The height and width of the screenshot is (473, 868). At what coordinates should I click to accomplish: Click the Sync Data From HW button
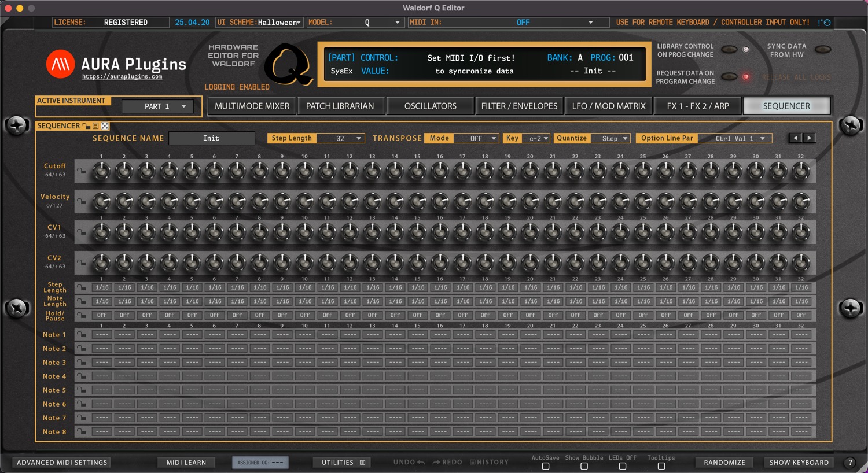(823, 50)
